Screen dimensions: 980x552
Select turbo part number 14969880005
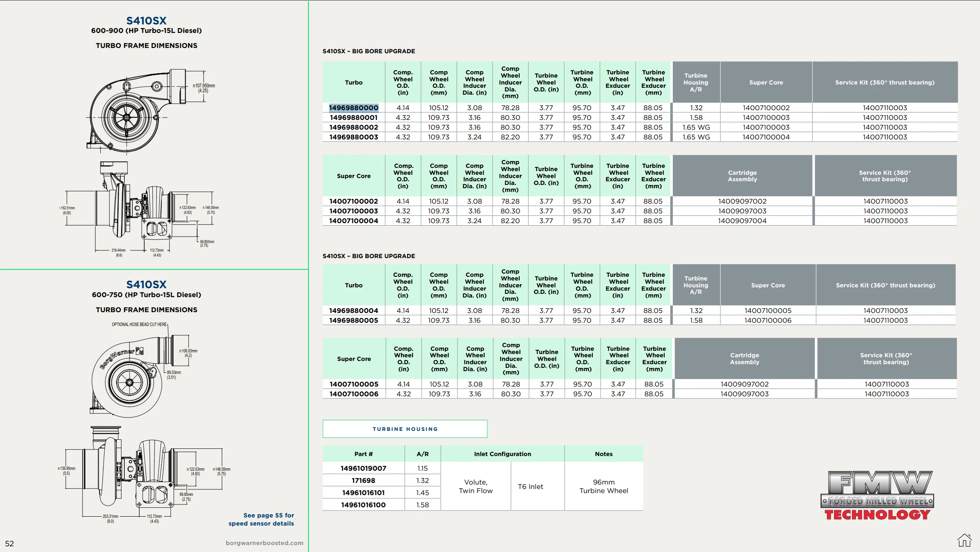coord(353,320)
